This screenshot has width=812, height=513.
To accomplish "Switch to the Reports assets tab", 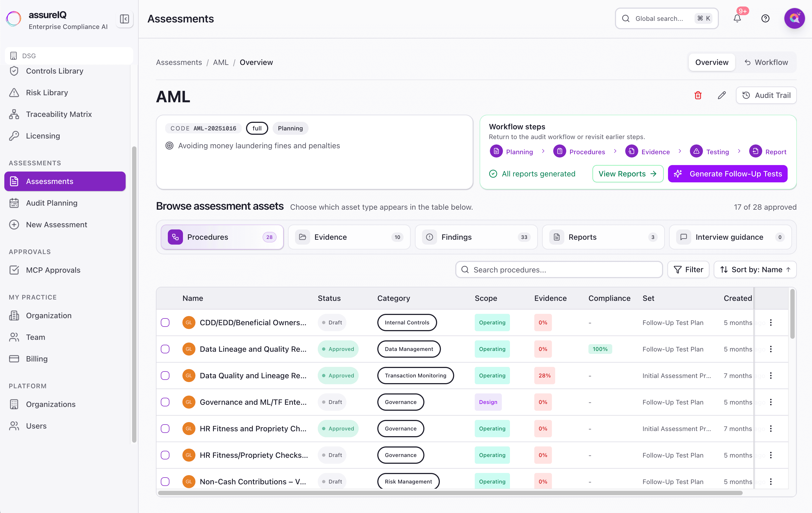I will 603,237.
